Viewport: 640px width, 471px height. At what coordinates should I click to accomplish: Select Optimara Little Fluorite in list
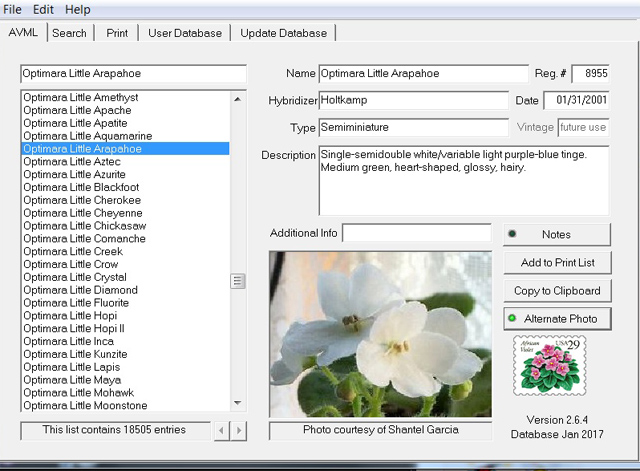125,303
